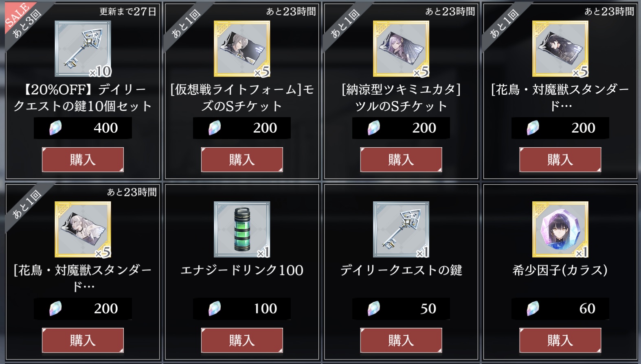The width and height of the screenshot is (641, 364).
Task: Tap the rare factor カラス gem icon
Action: (560, 229)
